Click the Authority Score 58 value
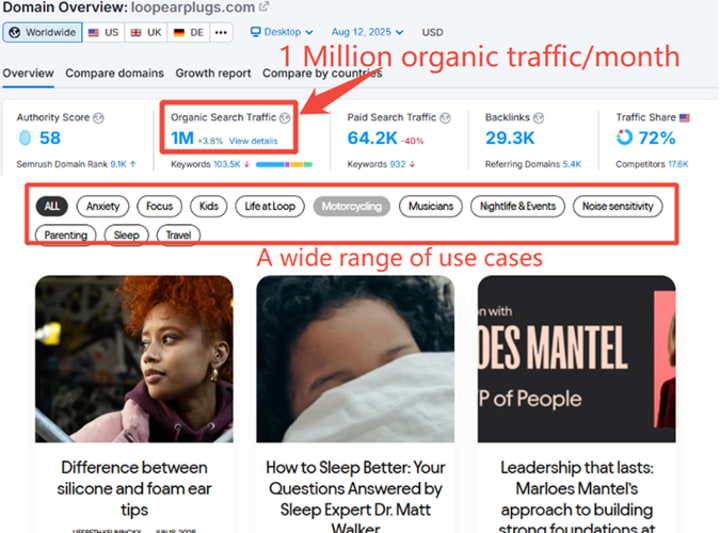Viewport: 720px width, 533px height. 50,138
